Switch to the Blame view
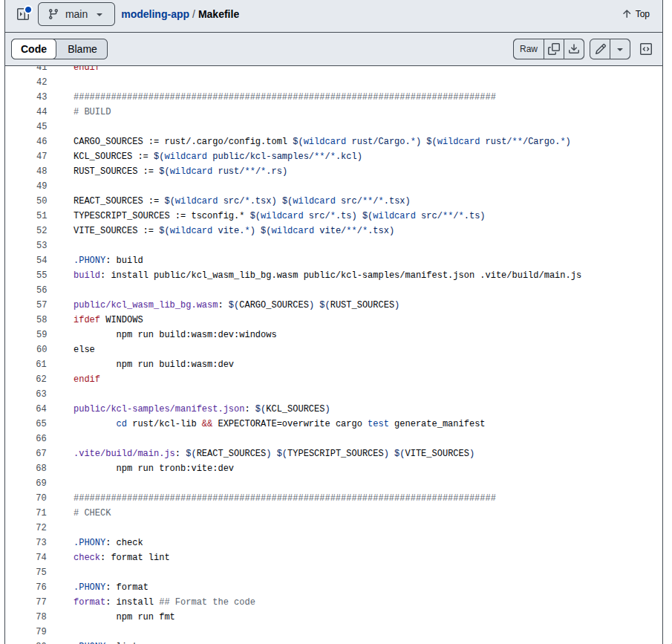 pos(82,48)
